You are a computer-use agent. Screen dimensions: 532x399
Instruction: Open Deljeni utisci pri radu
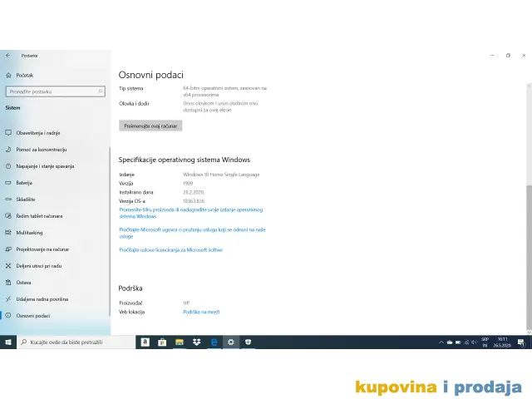39,266
